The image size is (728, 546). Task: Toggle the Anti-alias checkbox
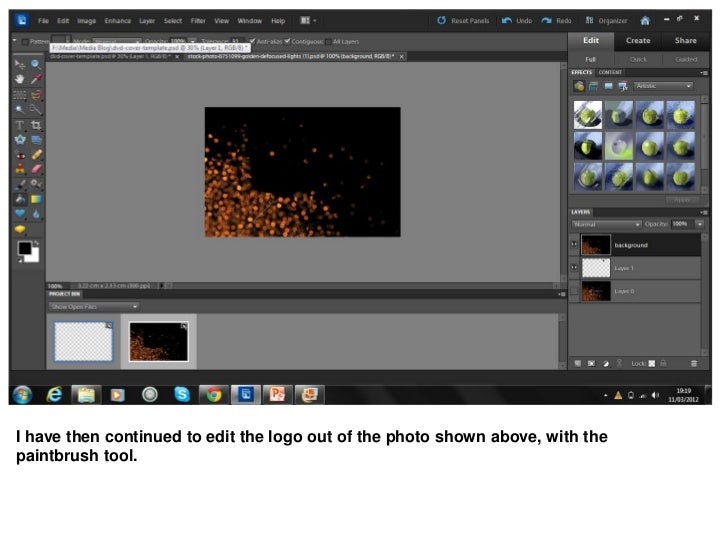point(252,41)
